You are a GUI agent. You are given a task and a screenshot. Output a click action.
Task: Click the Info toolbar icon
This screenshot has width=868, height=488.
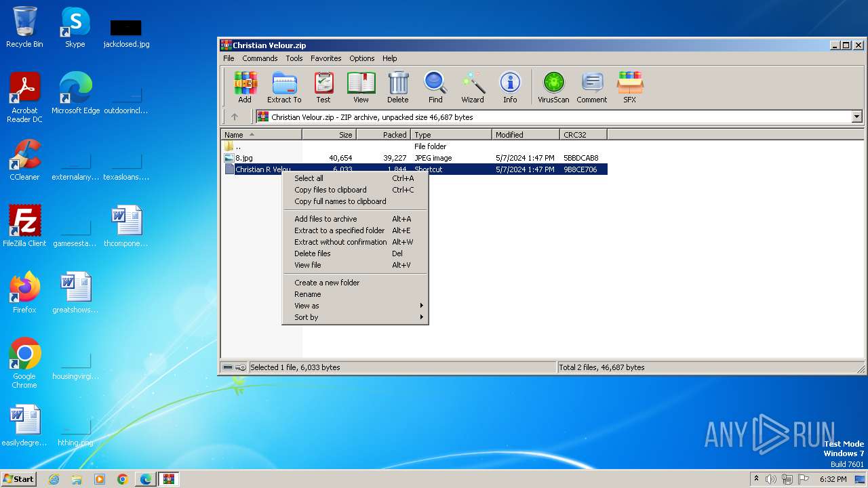(510, 87)
